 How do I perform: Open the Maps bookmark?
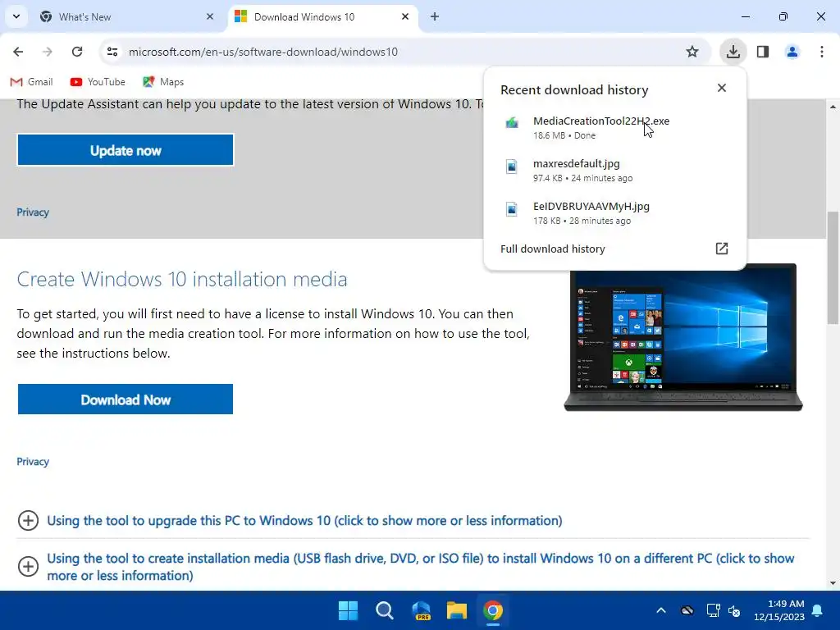pyautogui.click(x=163, y=82)
